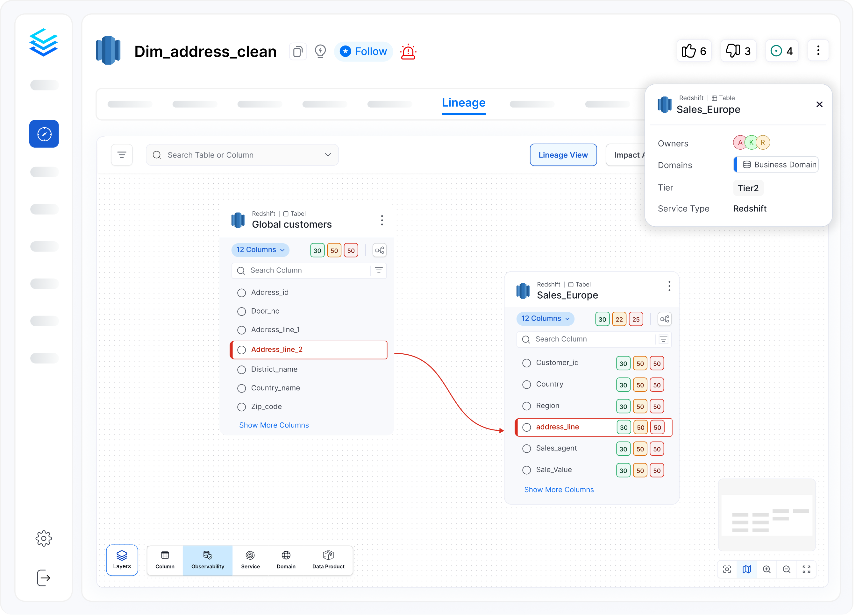Select the Customer_id radio button in Sales_Europe
Image resolution: width=856 pixels, height=616 pixels.
coord(526,363)
